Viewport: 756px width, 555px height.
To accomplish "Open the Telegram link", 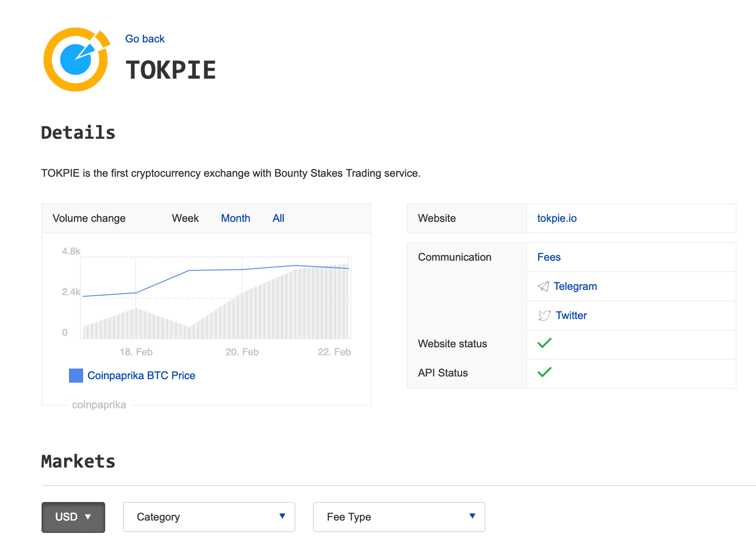I will [575, 286].
